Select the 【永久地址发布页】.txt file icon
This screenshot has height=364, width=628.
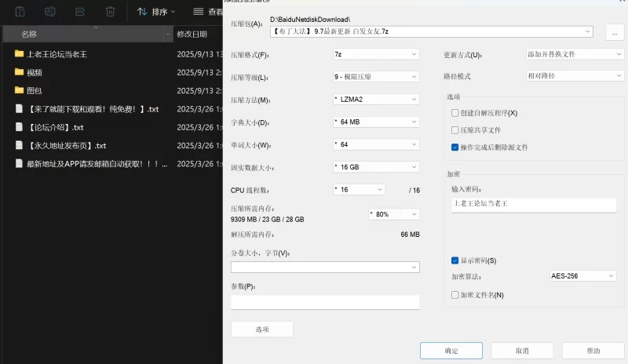(x=19, y=145)
